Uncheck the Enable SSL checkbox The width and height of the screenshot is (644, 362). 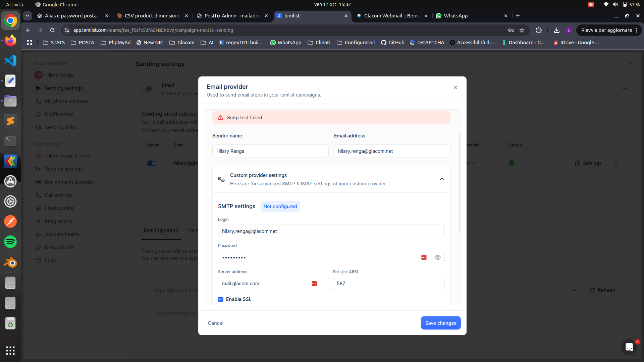(221, 299)
